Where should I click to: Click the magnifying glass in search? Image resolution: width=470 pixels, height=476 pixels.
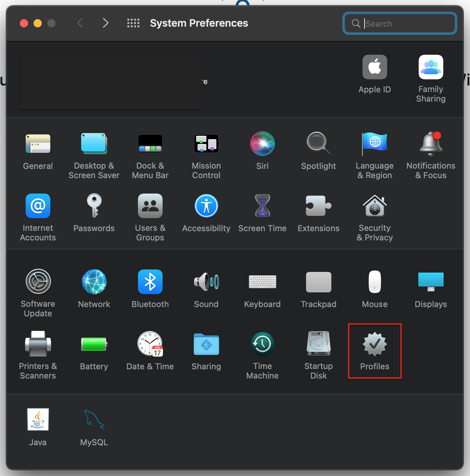(356, 23)
